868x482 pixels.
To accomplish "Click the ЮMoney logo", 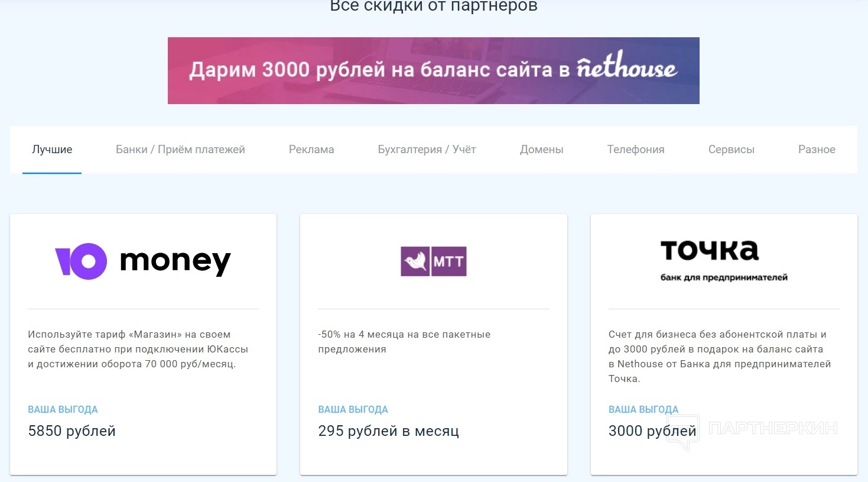I will (143, 261).
